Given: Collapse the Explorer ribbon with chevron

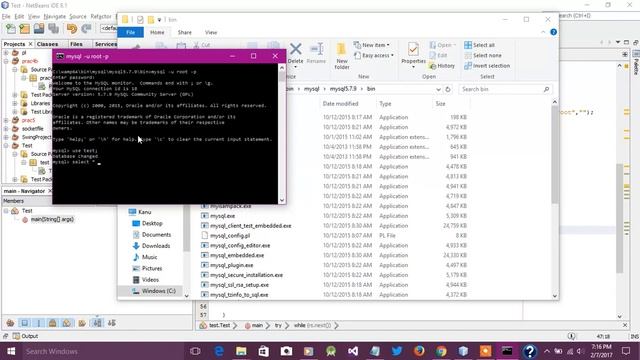Looking at the screenshot, I should point(543,32).
